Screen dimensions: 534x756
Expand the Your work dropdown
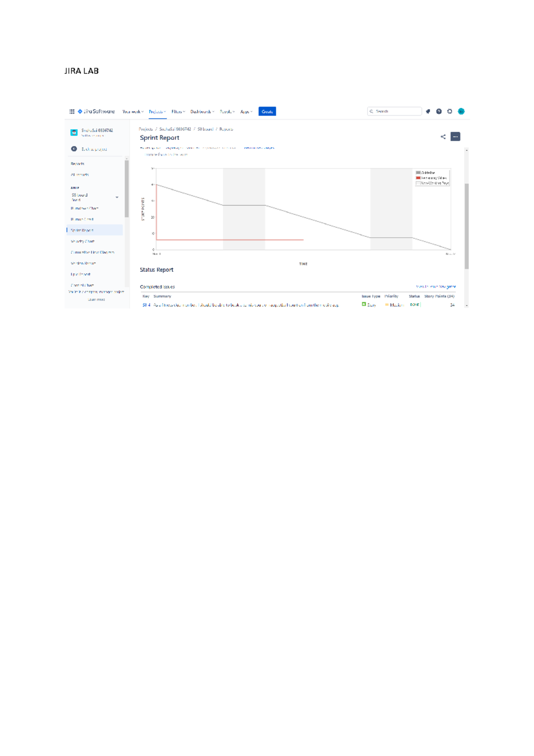click(133, 112)
